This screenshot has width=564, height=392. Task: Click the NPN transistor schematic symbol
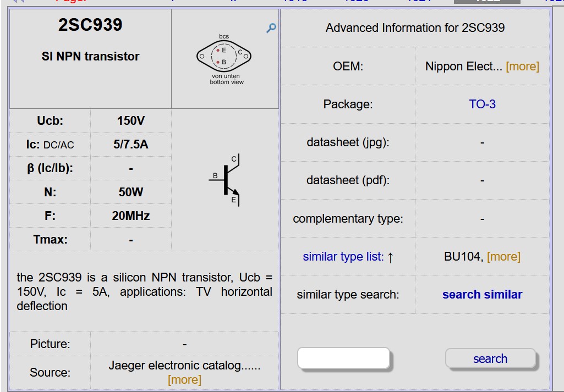tap(227, 180)
